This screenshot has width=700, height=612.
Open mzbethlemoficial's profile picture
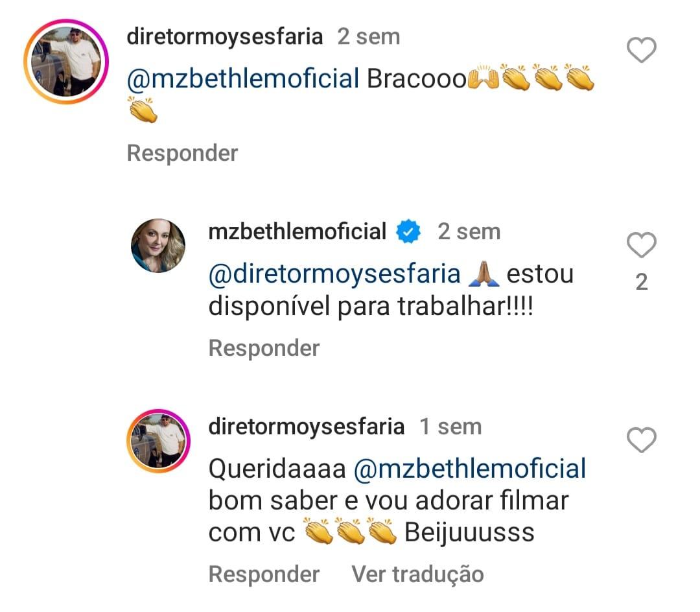[x=158, y=246]
